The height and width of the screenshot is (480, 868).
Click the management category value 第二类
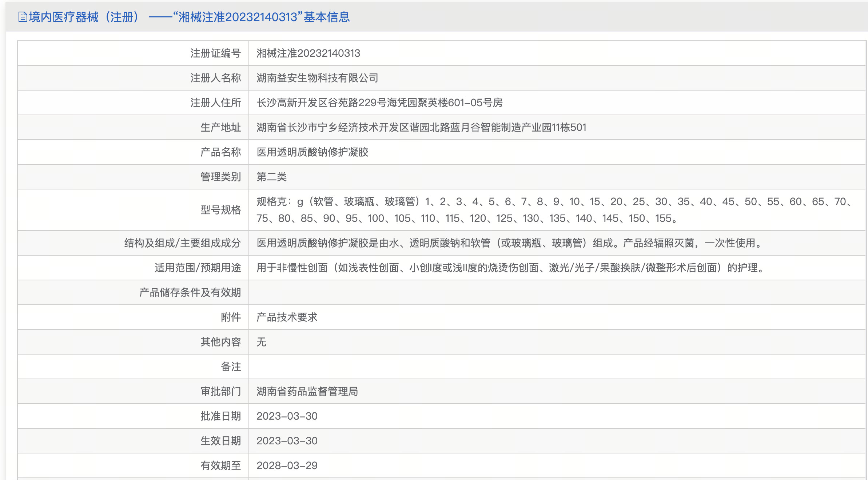coord(272,177)
